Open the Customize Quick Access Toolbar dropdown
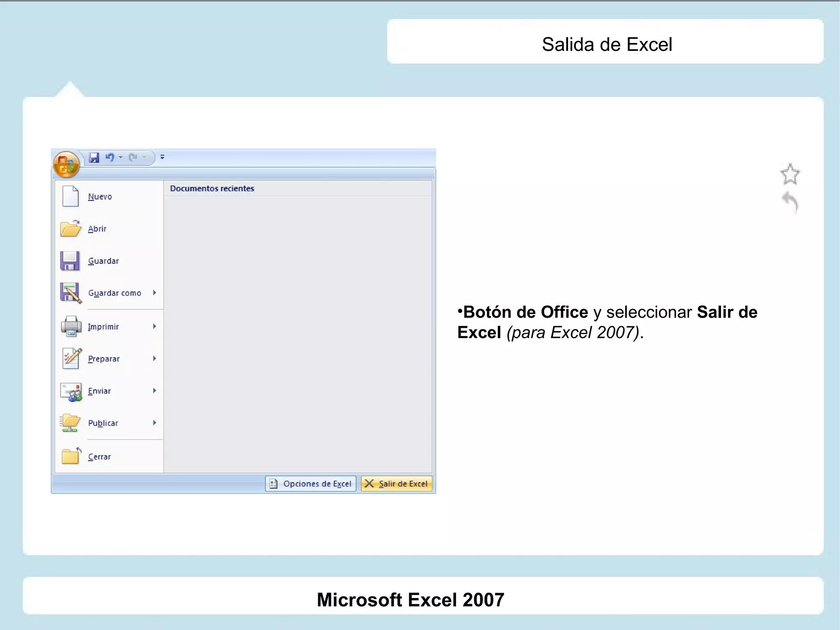 [162, 157]
